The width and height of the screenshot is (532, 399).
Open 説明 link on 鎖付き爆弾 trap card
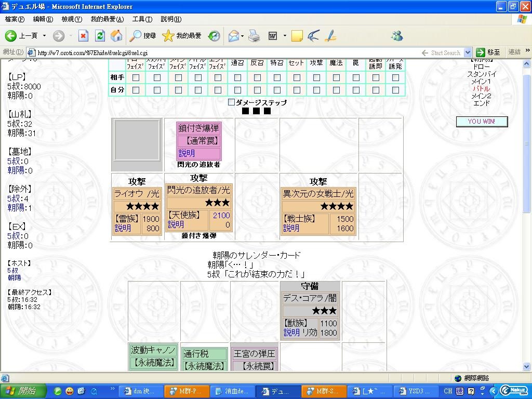187,153
